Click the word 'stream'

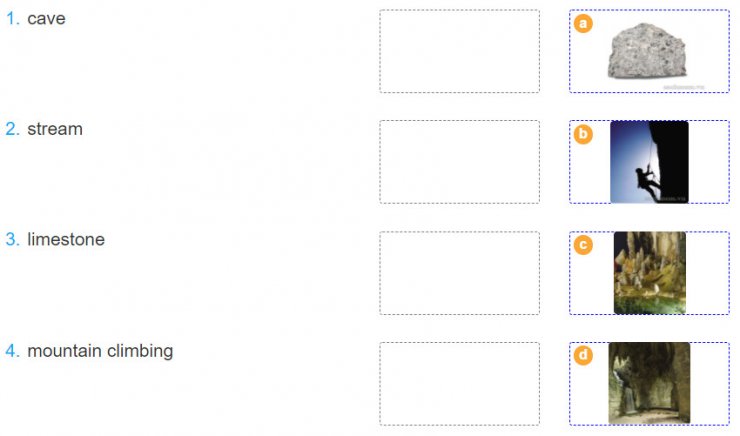(x=55, y=129)
